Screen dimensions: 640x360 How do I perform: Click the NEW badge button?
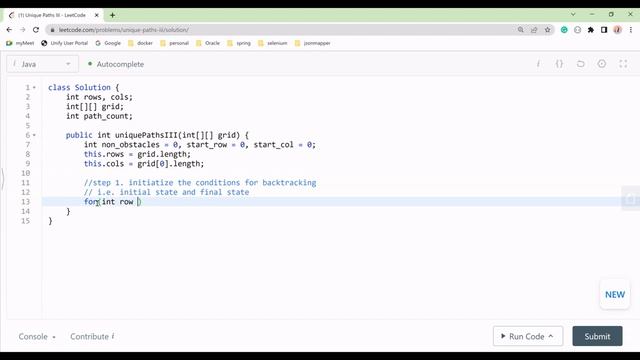pos(615,294)
